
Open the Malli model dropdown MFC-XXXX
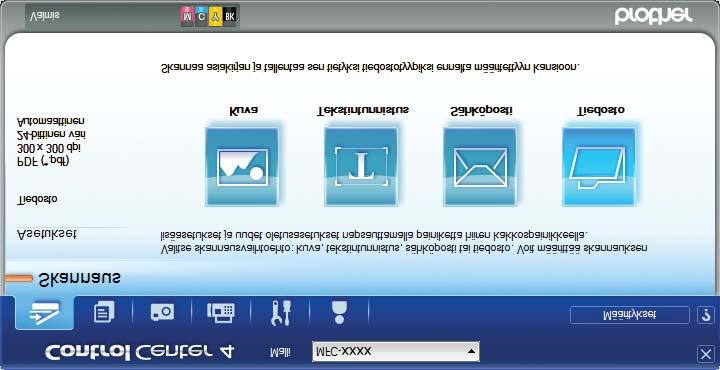click(395, 352)
